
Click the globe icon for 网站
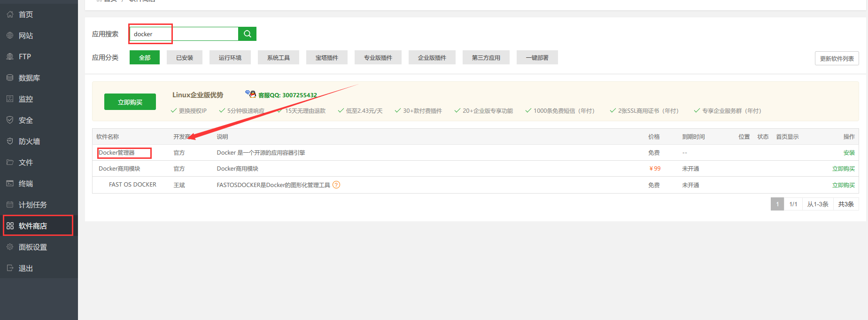click(10, 35)
